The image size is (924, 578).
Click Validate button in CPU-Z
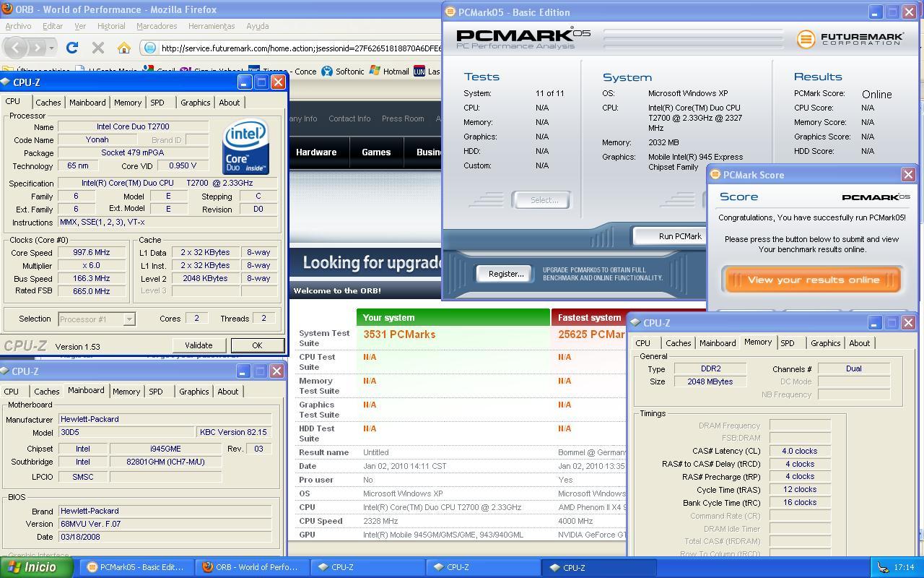tap(199, 345)
